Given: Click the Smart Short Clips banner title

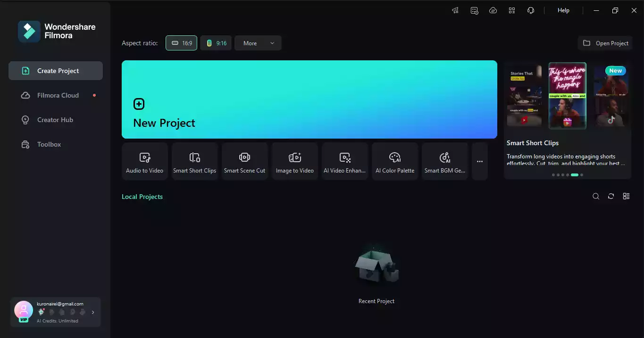Looking at the screenshot, I should [533, 143].
